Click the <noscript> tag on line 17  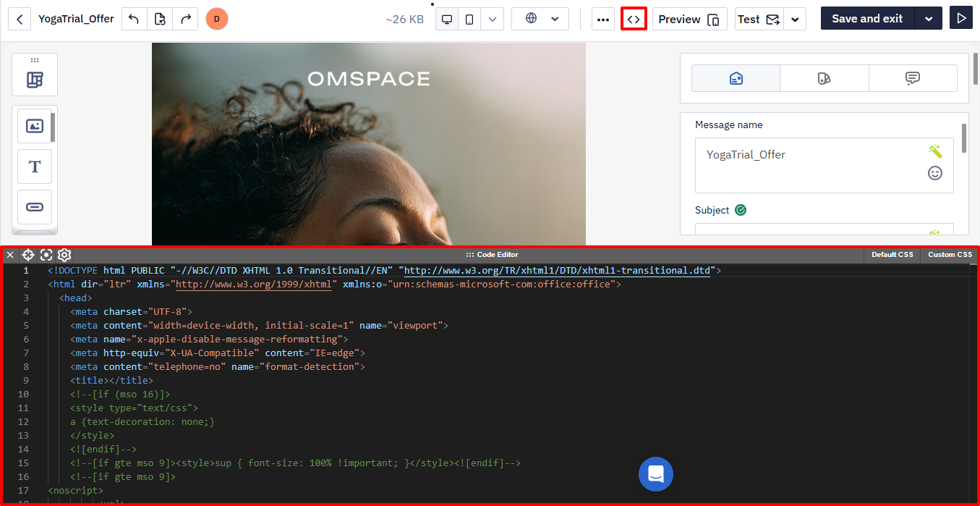coord(75,490)
